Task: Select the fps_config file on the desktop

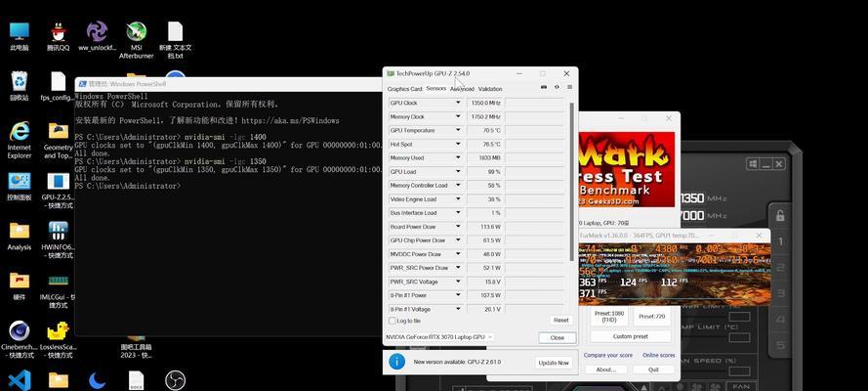Action: [58, 86]
